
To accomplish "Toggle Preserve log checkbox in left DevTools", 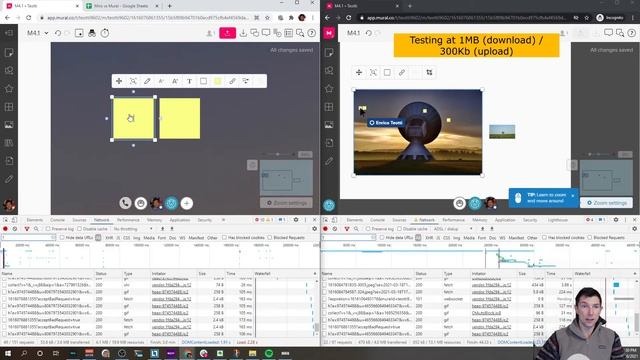I will 48,229.
